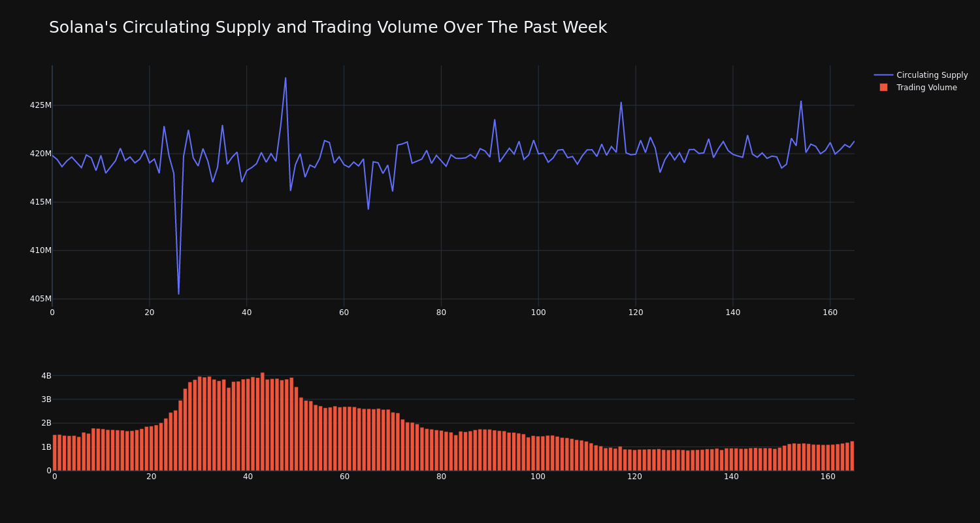Click x-axis label 140 on the supply chart
The height and width of the screenshot is (523, 980).
(733, 312)
